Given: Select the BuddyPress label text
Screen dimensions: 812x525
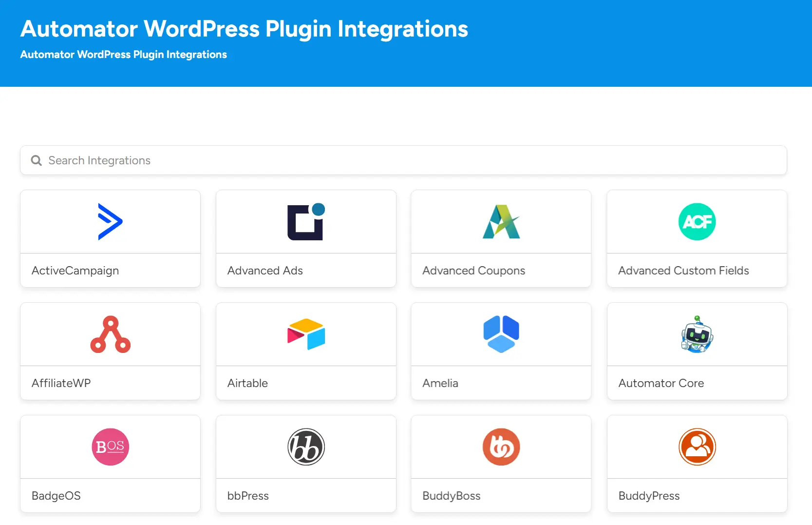Looking at the screenshot, I should coord(649,496).
